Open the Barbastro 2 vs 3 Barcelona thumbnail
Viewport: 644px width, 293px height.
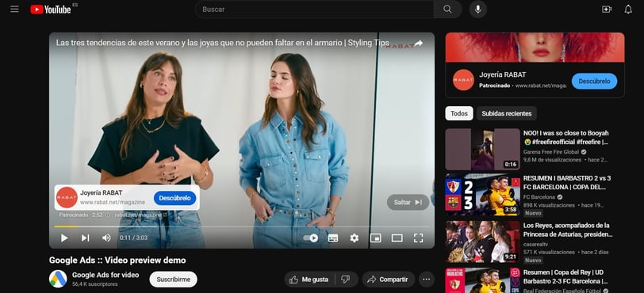(482, 195)
